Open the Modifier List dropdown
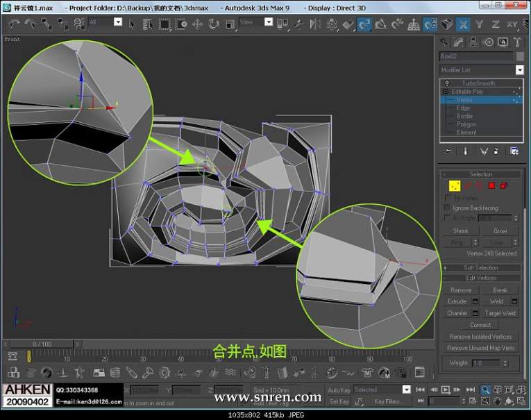 tap(519, 70)
